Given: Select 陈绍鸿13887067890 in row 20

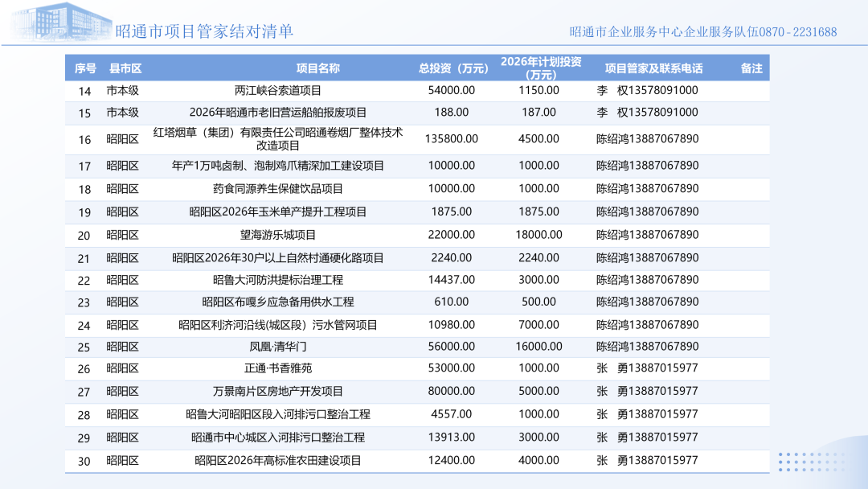Looking at the screenshot, I should click(647, 235).
